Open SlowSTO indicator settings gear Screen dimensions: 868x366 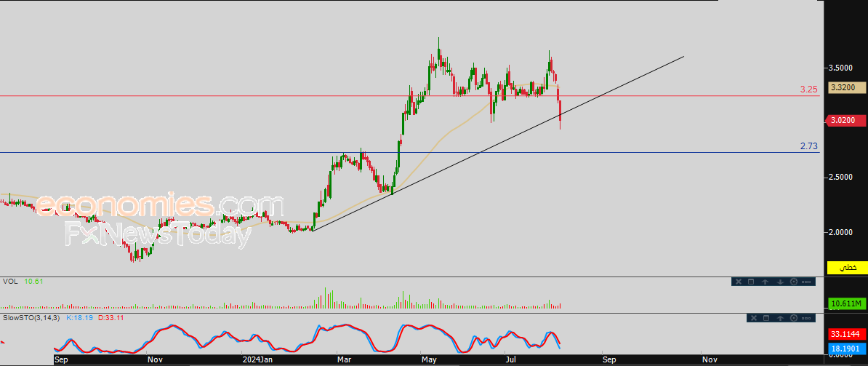pyautogui.click(x=794, y=318)
